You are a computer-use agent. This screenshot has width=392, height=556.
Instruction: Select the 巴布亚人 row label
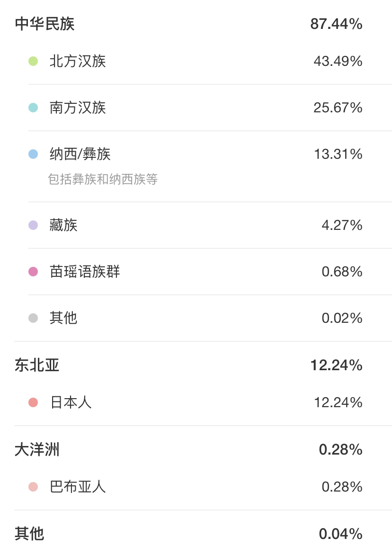(78, 487)
